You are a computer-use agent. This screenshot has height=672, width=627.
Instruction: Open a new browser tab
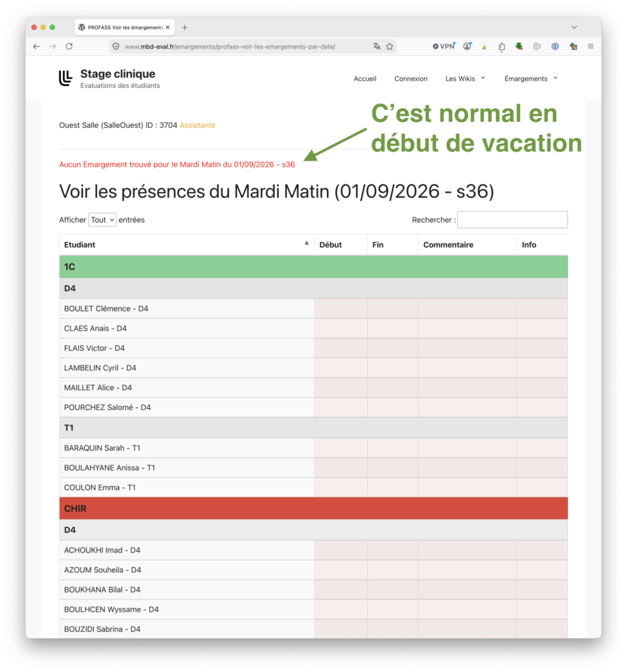pyautogui.click(x=185, y=28)
